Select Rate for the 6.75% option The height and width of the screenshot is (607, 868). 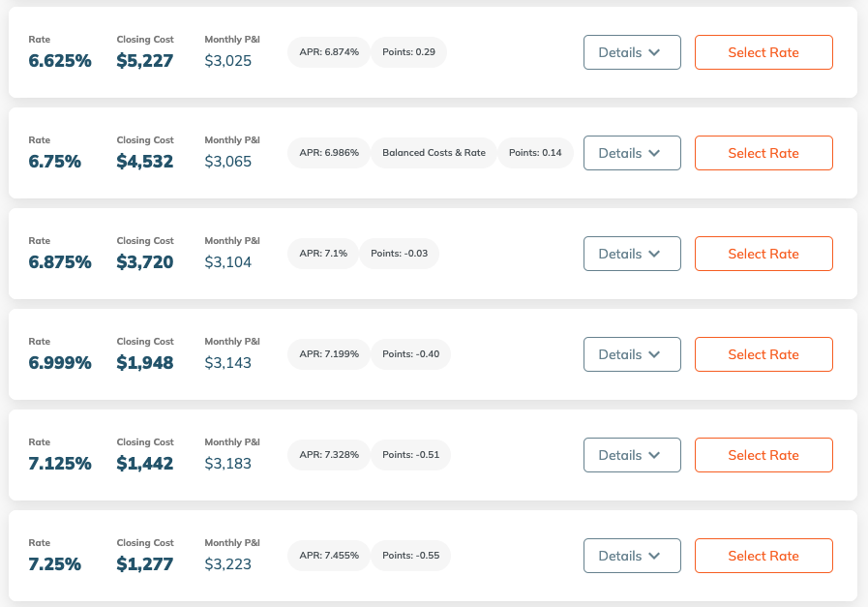(x=763, y=153)
